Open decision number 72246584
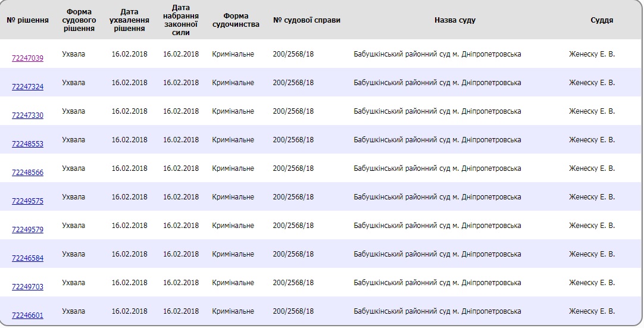Image resolution: width=644 pixels, height=328 pixels. coord(27,258)
